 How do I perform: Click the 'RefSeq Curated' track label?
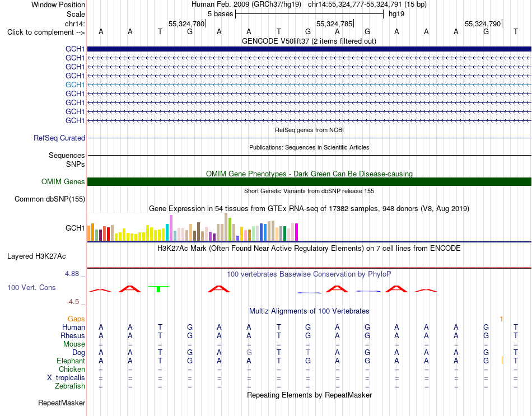coord(59,138)
